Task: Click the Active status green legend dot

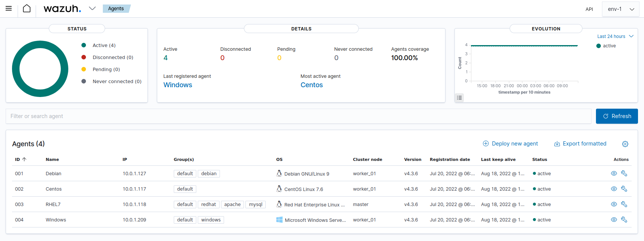Action: (84, 45)
